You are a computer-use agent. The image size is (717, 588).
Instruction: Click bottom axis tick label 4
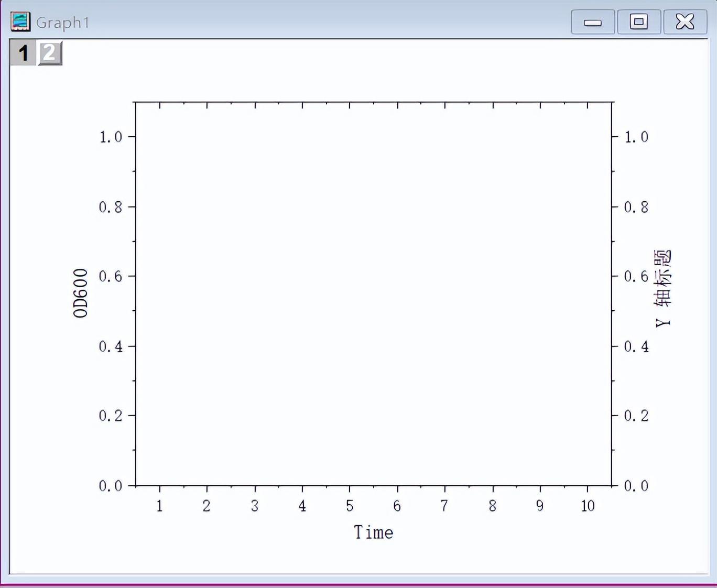click(302, 506)
